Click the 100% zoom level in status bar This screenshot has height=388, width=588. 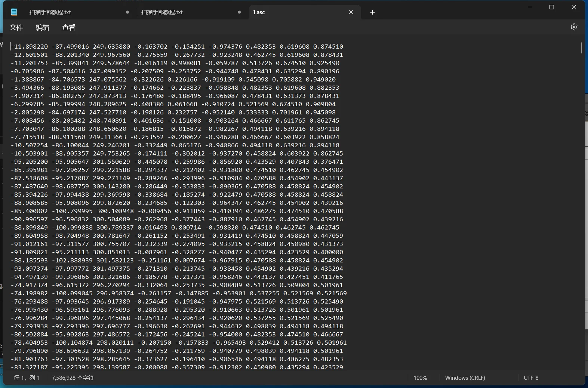[x=420, y=378]
